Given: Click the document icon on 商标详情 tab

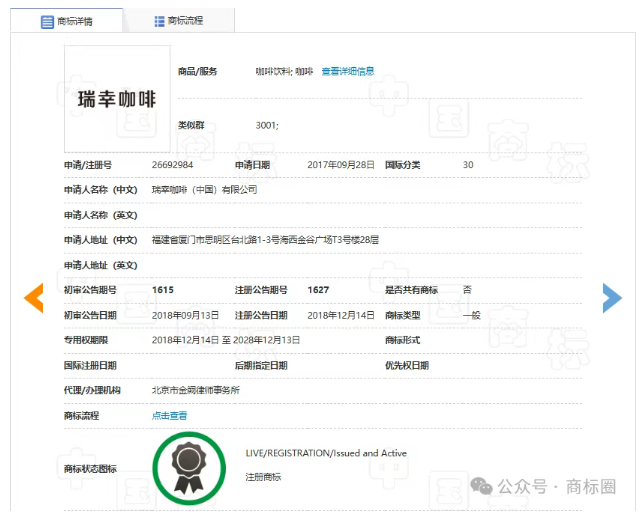Looking at the screenshot, I should click(47, 21).
